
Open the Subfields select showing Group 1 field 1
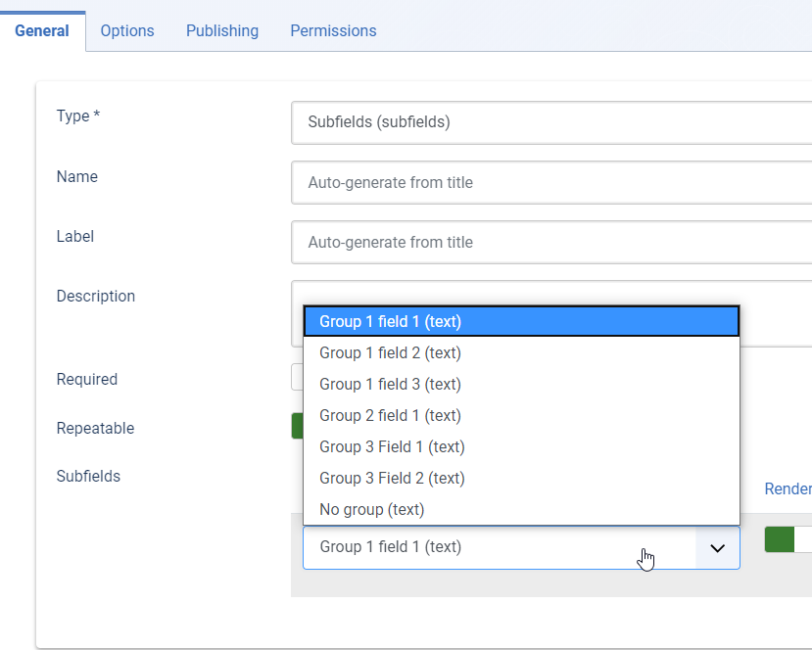521,547
